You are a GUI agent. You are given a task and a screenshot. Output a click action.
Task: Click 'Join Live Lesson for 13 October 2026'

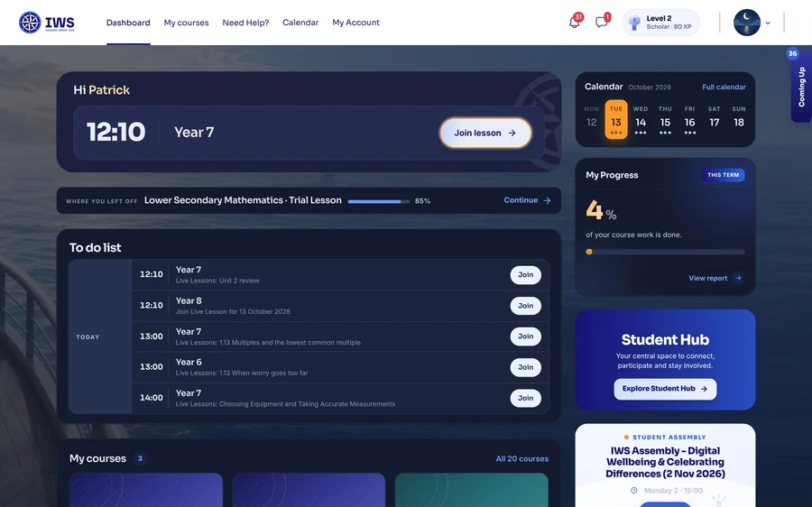point(233,312)
